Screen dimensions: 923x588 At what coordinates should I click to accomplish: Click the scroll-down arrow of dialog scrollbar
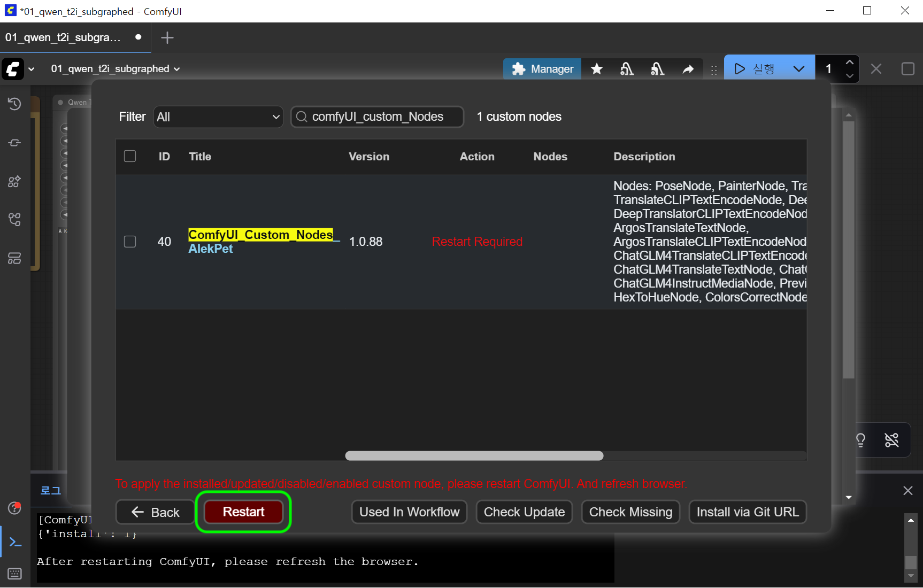pyautogui.click(x=849, y=497)
